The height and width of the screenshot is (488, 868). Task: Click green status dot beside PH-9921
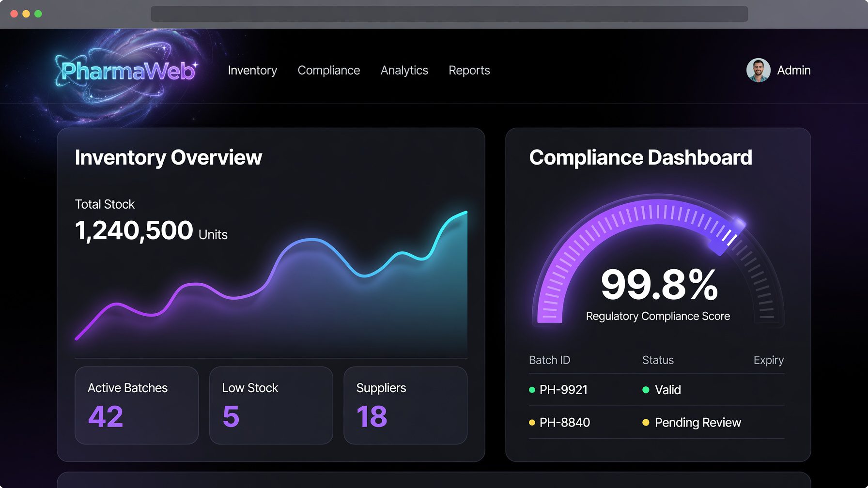(x=532, y=390)
